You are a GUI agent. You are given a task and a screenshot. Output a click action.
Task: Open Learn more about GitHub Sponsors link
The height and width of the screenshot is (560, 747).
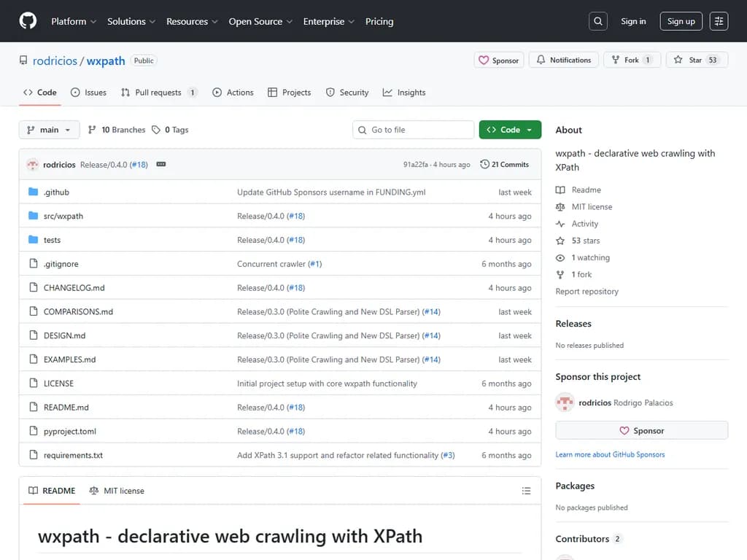click(x=610, y=454)
